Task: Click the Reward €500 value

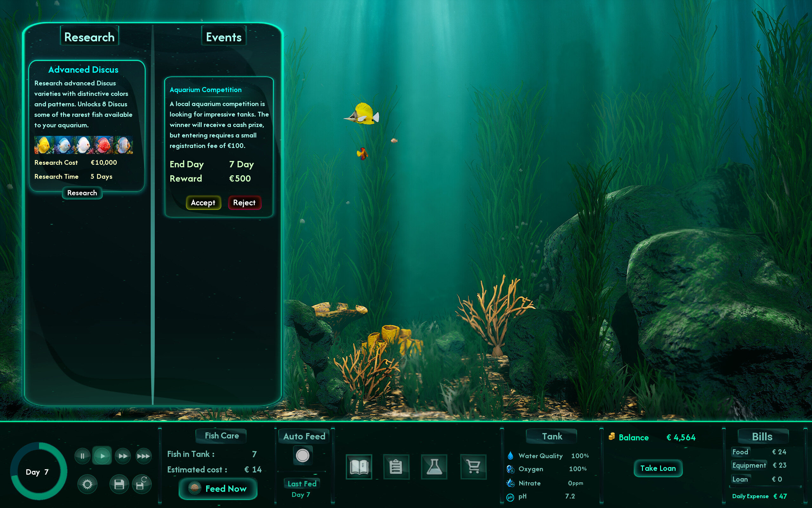Action: (240, 178)
